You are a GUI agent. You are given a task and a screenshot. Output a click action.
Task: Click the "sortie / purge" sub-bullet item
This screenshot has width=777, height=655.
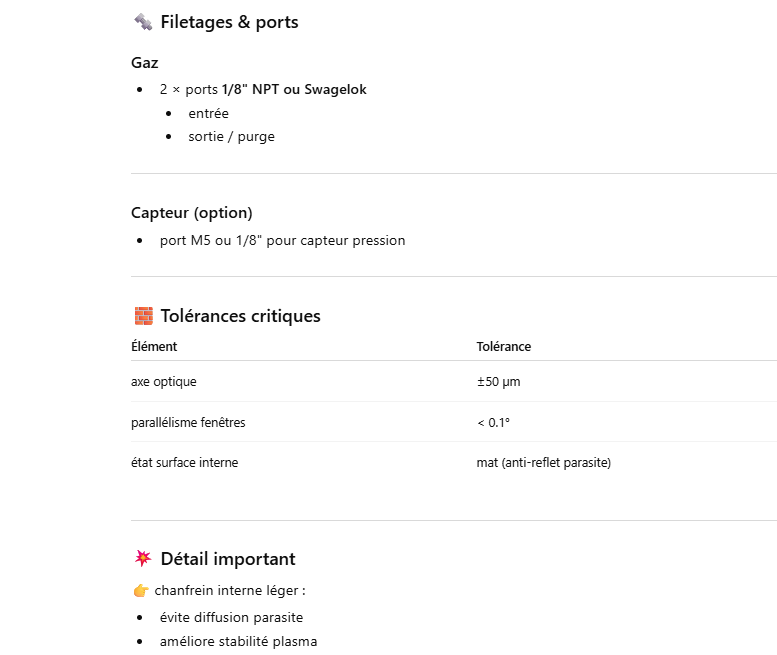click(x=231, y=136)
